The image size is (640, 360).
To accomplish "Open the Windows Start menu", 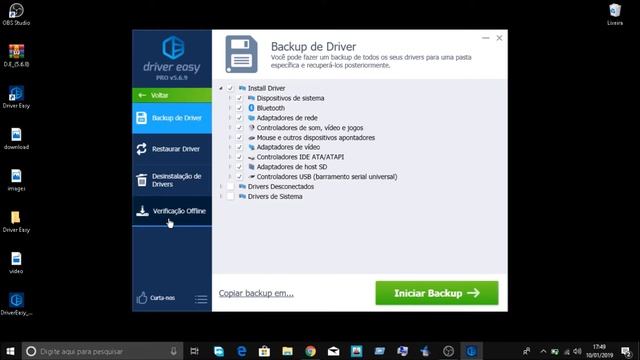I will (10, 351).
